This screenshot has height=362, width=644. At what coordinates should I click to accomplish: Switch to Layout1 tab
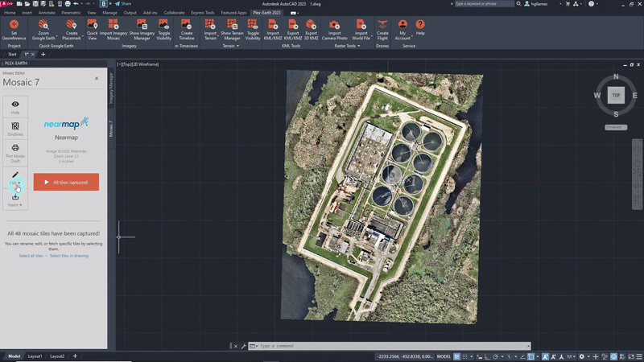[x=35, y=356]
